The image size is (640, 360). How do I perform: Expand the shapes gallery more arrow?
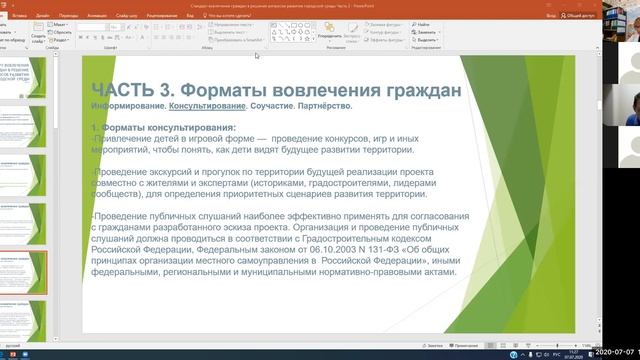point(313,39)
